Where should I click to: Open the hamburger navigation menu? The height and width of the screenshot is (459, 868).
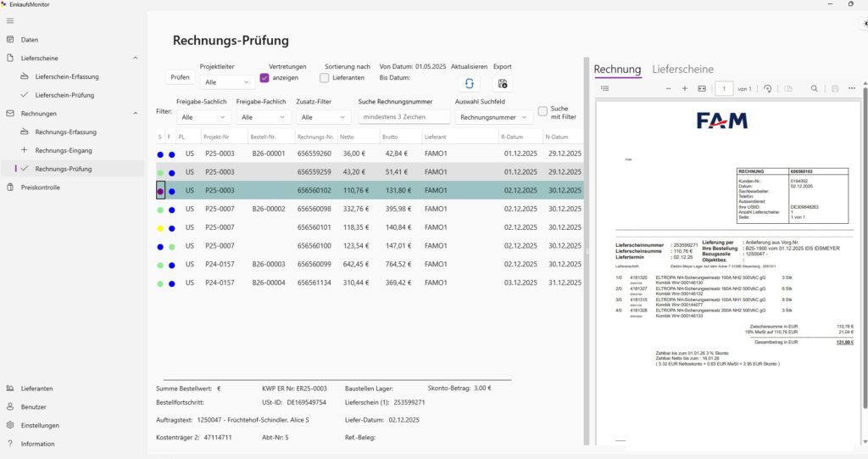[x=10, y=21]
